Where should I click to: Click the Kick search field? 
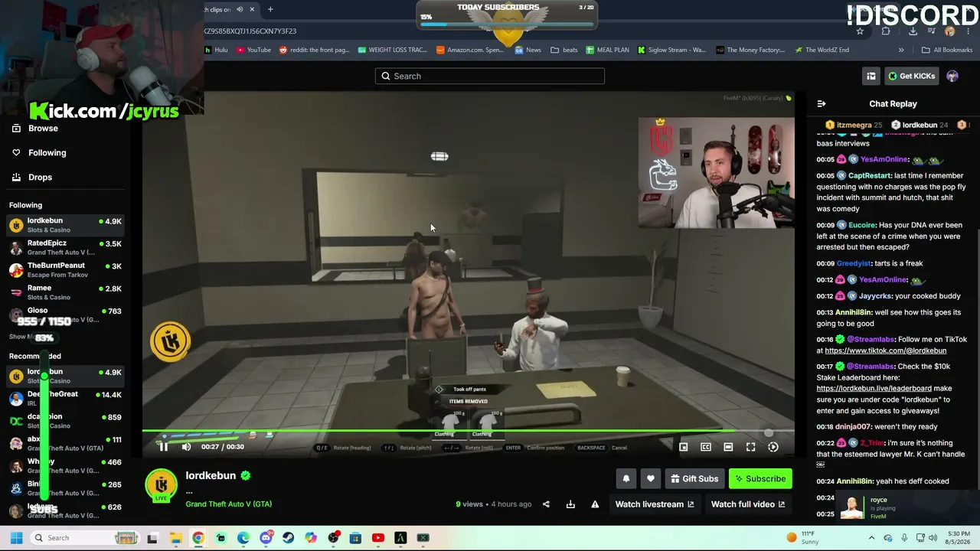coord(490,76)
